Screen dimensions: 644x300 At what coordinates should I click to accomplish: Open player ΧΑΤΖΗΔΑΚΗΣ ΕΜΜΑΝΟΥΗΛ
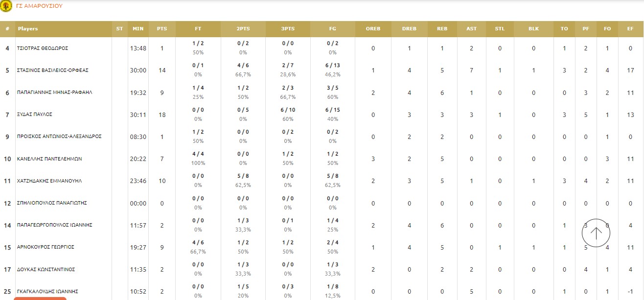[49, 181]
